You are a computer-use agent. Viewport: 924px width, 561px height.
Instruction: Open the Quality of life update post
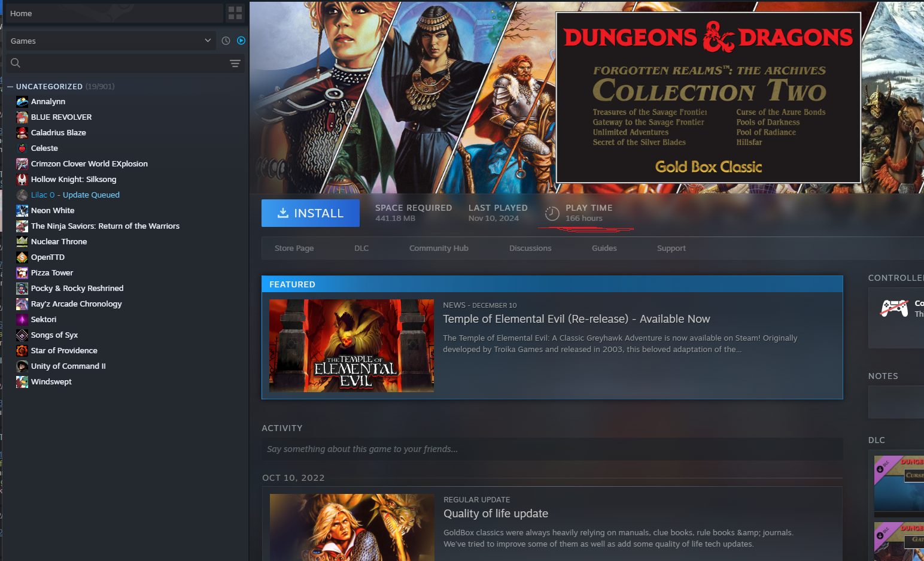point(496,514)
